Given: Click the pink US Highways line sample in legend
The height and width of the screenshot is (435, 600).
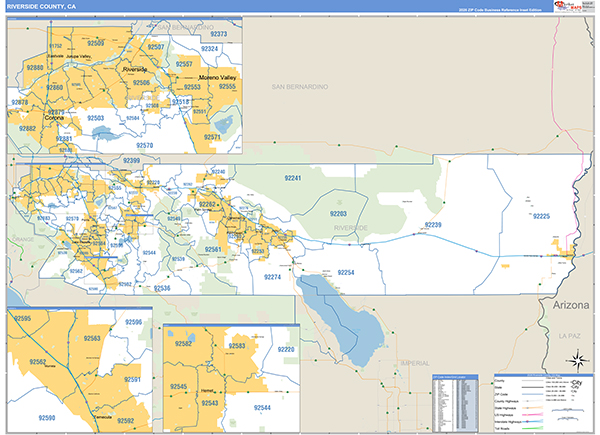Looking at the screenshot, I should tap(533, 415).
